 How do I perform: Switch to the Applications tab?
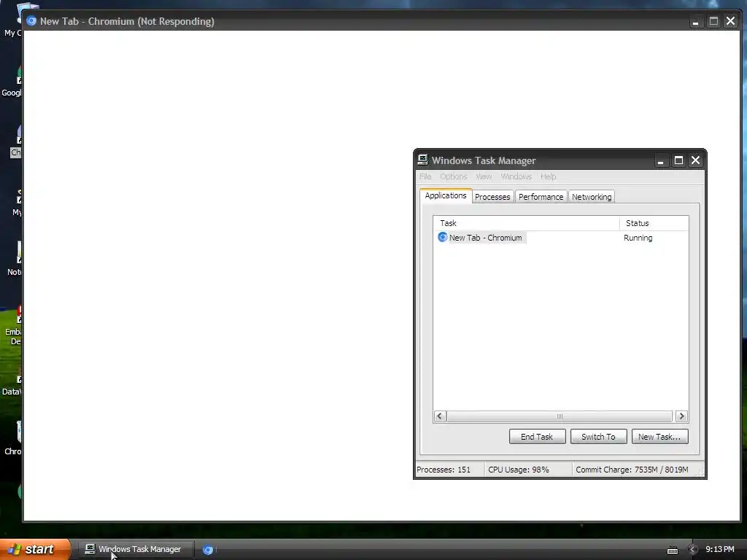click(446, 195)
